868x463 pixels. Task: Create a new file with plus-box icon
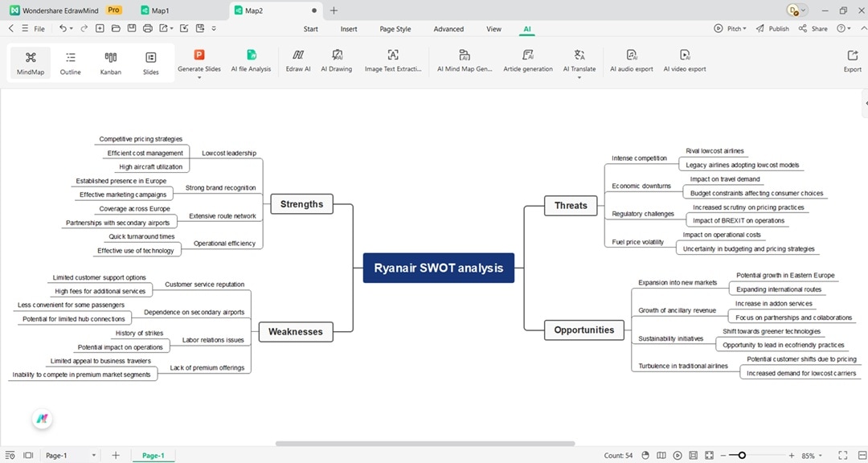[x=100, y=28]
